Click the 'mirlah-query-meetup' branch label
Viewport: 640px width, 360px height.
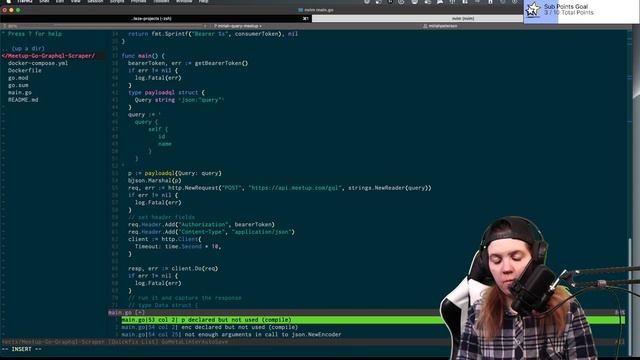pyautogui.click(x=238, y=26)
